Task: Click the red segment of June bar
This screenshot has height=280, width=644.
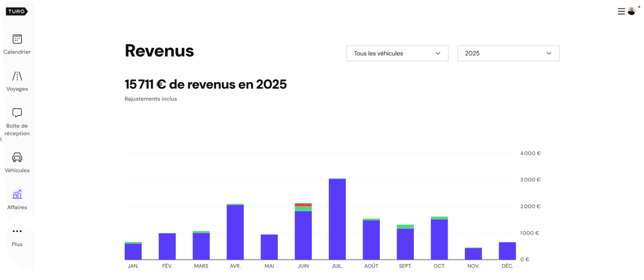Action: pyautogui.click(x=303, y=205)
